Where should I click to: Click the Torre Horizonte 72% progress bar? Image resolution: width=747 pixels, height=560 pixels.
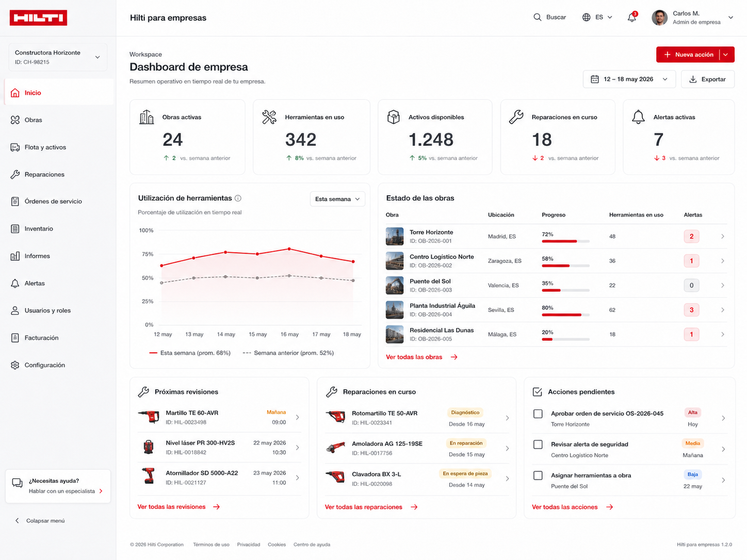coord(565,241)
